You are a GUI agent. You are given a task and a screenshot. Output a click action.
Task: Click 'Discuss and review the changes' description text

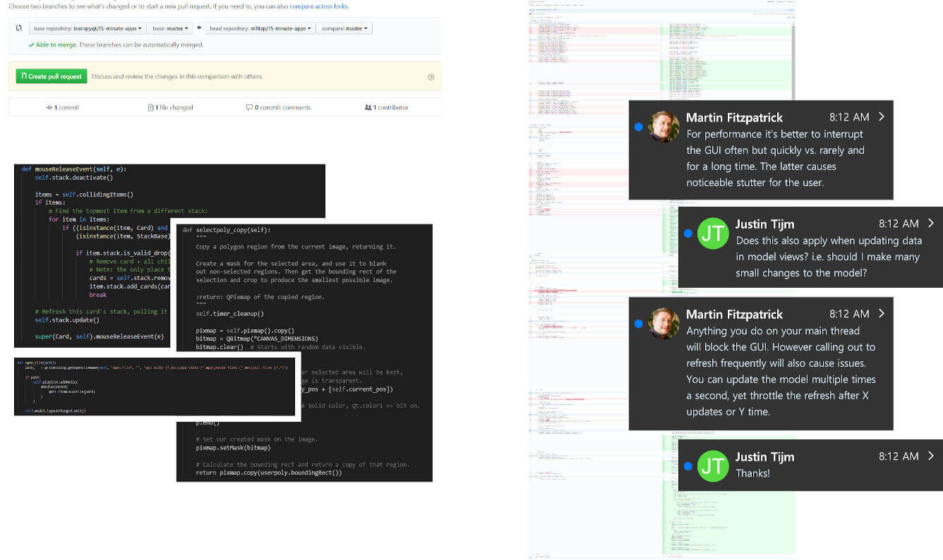click(176, 76)
